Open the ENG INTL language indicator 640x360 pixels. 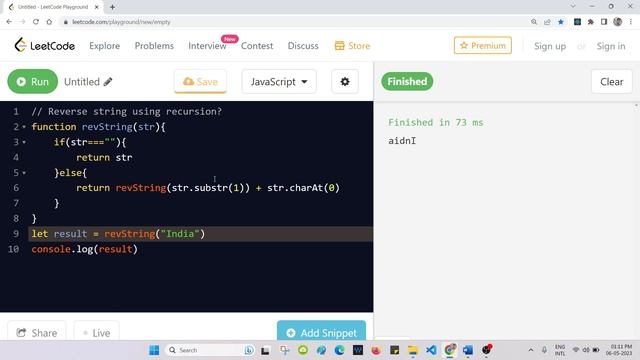560,350
